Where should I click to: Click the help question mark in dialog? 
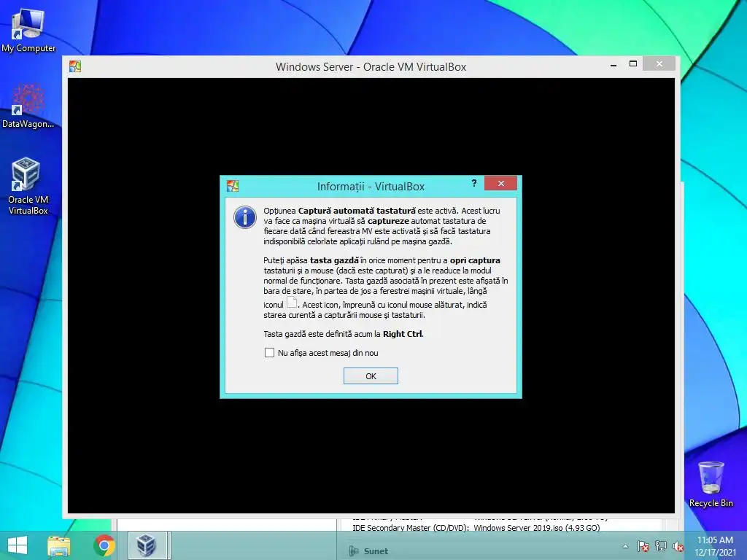pyautogui.click(x=474, y=183)
